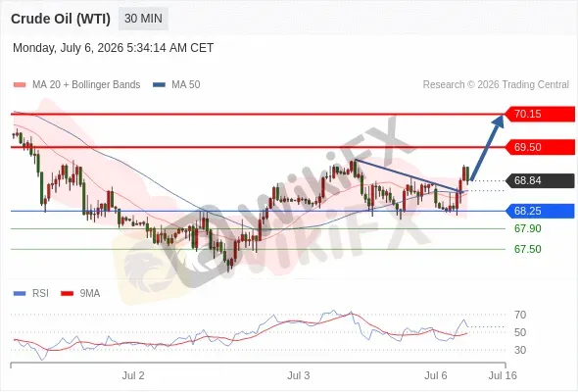Click the Jul 2 date axis label
Viewport: 578px width, 392px height.
point(133,375)
